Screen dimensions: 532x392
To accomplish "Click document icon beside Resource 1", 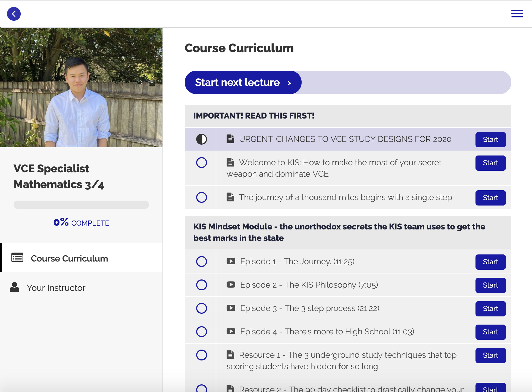I will coord(230,355).
